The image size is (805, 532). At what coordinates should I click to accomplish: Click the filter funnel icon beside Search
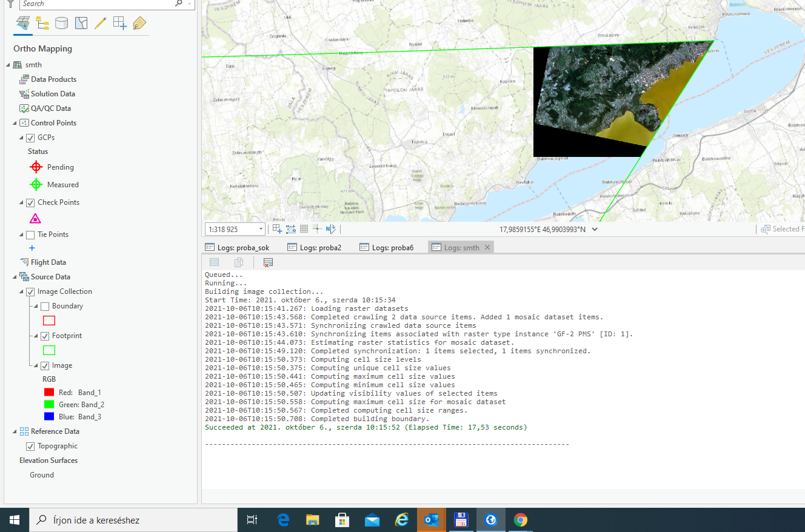[10, 4]
